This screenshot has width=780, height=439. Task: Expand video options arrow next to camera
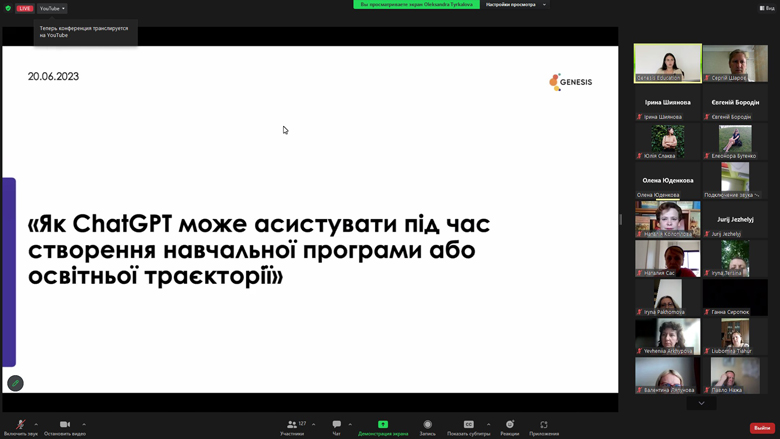click(x=84, y=424)
